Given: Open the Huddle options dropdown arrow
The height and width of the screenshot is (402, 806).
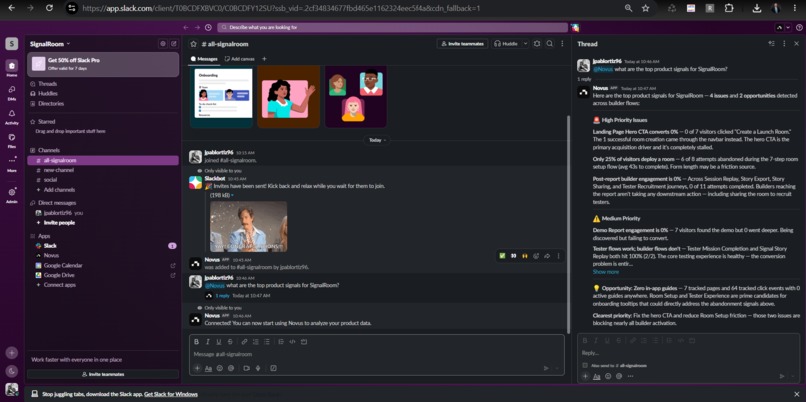Looking at the screenshot, I should point(525,44).
